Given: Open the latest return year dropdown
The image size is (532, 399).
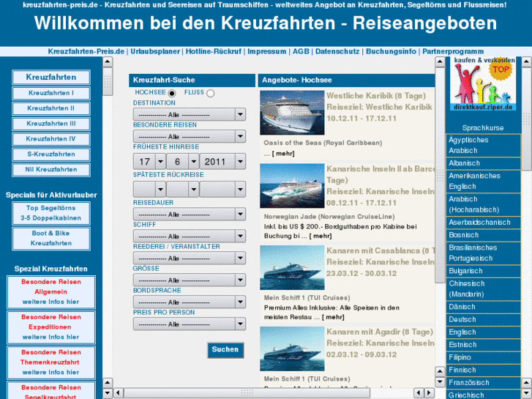Looking at the screenshot, I should (x=222, y=189).
